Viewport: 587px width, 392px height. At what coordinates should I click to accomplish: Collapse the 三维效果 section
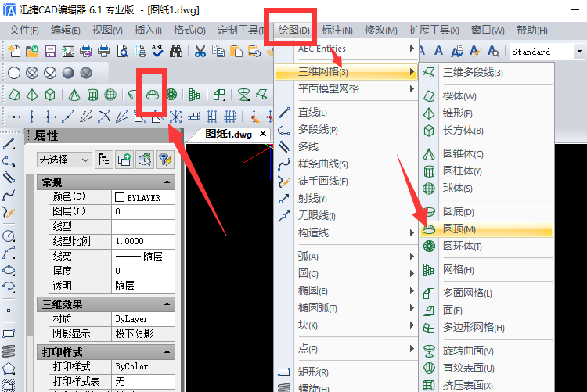click(167, 304)
